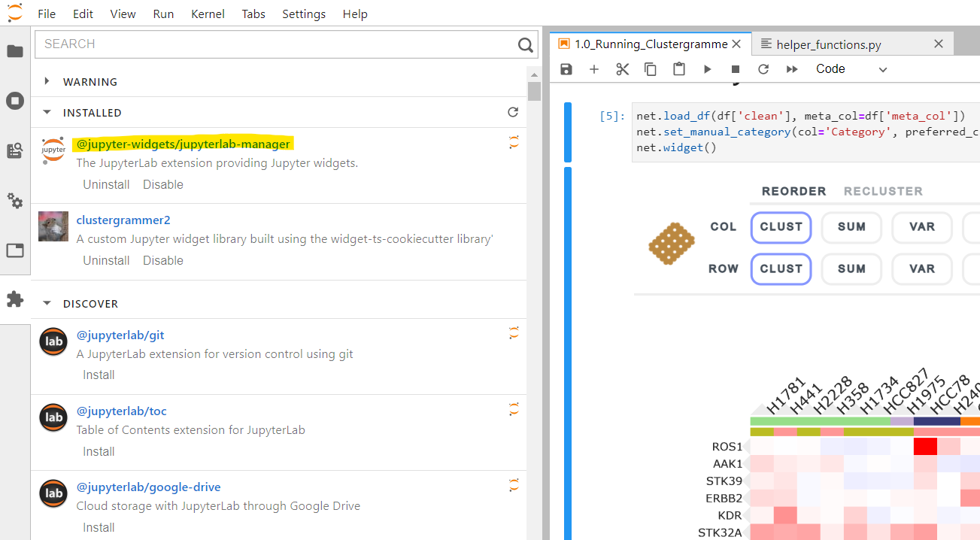Image resolution: width=980 pixels, height=540 pixels.
Task: Select the puzzle piece extension icon in sidebar
Action: (15, 299)
